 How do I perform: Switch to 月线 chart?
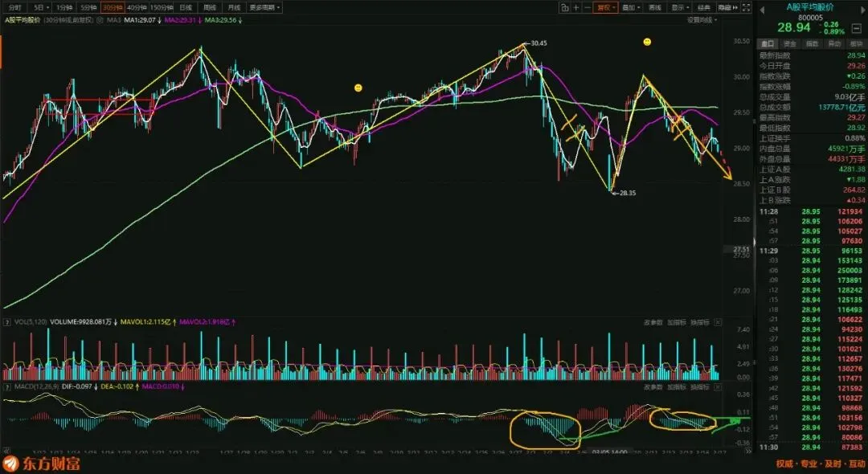pos(234,8)
